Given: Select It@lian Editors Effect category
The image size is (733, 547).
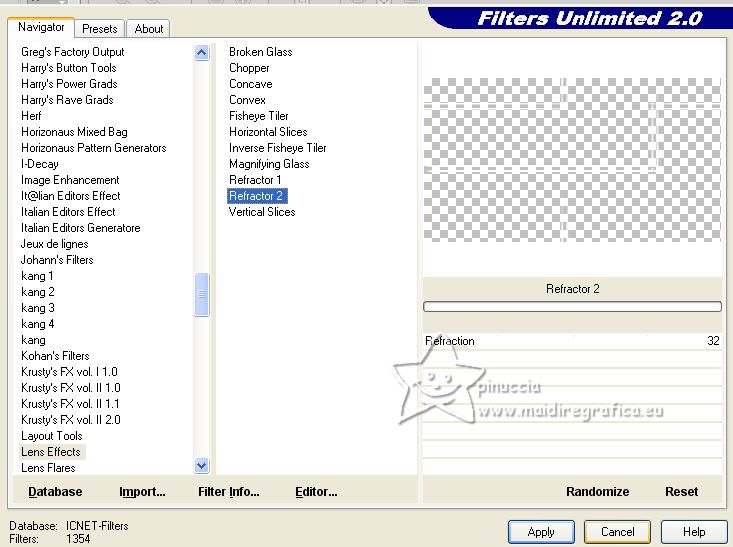Looking at the screenshot, I should (71, 195).
